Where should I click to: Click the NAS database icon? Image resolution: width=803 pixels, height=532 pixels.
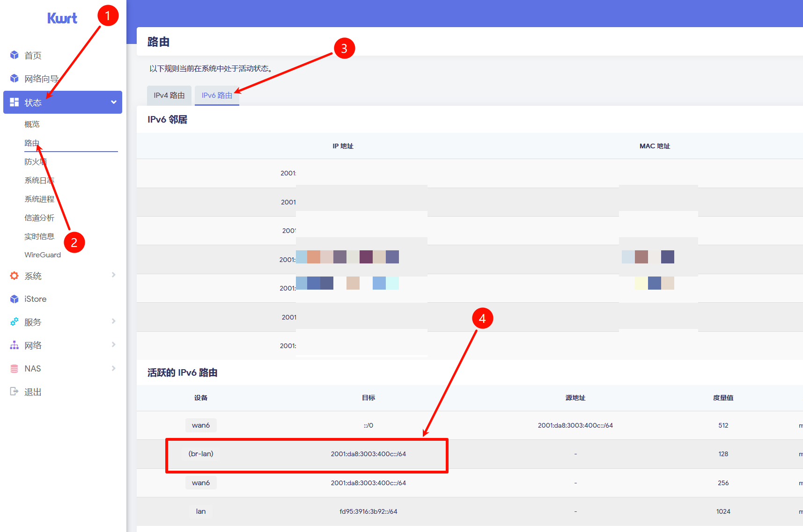coord(14,368)
